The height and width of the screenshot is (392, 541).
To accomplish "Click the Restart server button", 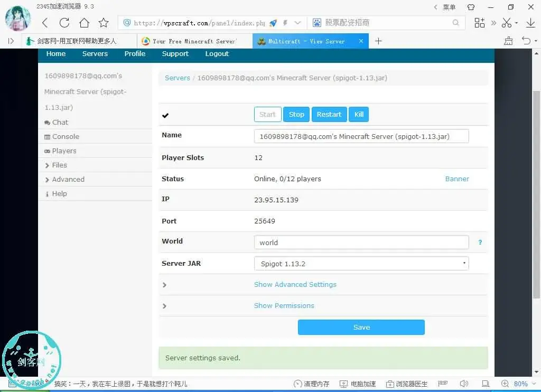I will pos(329,115).
